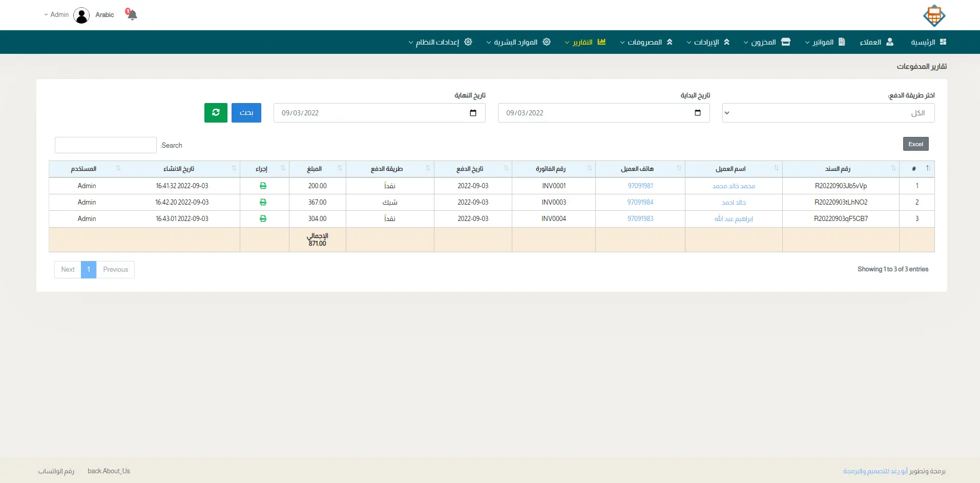Viewport: 980px width, 483px height.
Task: Sort table by المبلغ column
Action: [x=317, y=169]
